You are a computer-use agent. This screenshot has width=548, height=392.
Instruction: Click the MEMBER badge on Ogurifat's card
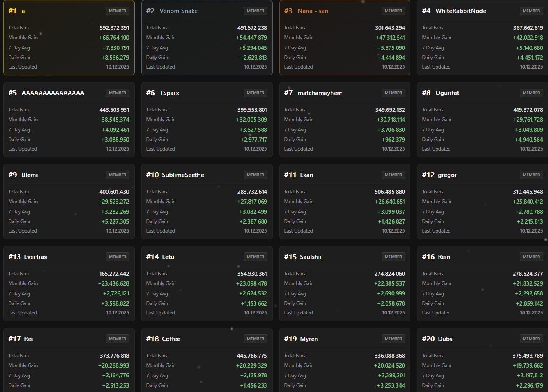[x=531, y=93]
